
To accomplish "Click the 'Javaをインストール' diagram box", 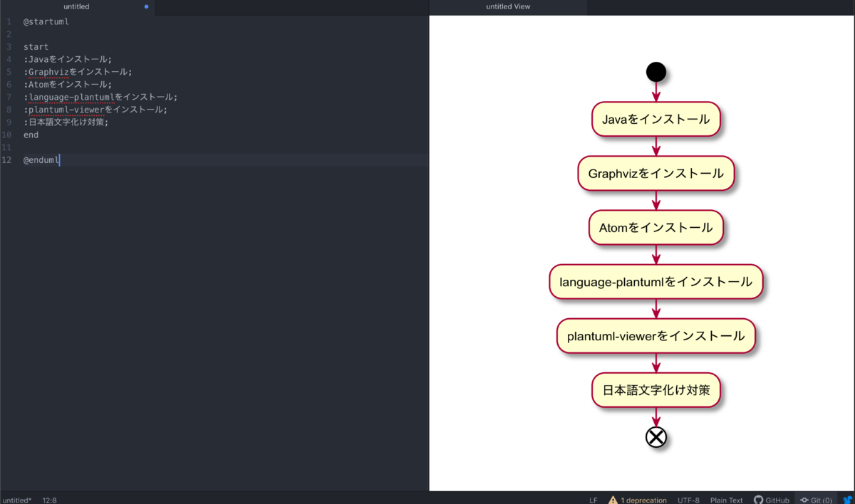I will (655, 119).
